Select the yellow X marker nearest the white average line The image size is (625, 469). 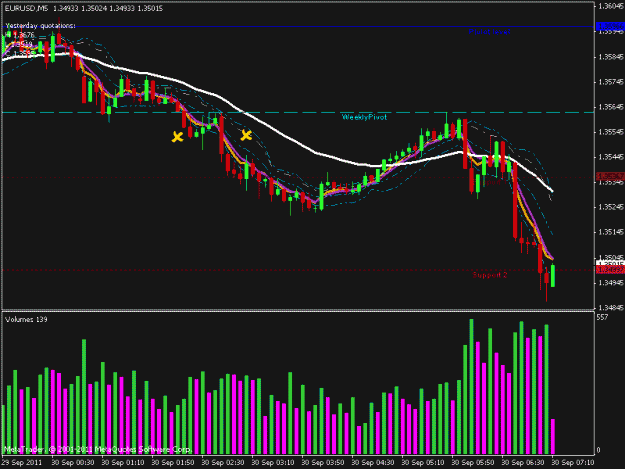pos(246,135)
